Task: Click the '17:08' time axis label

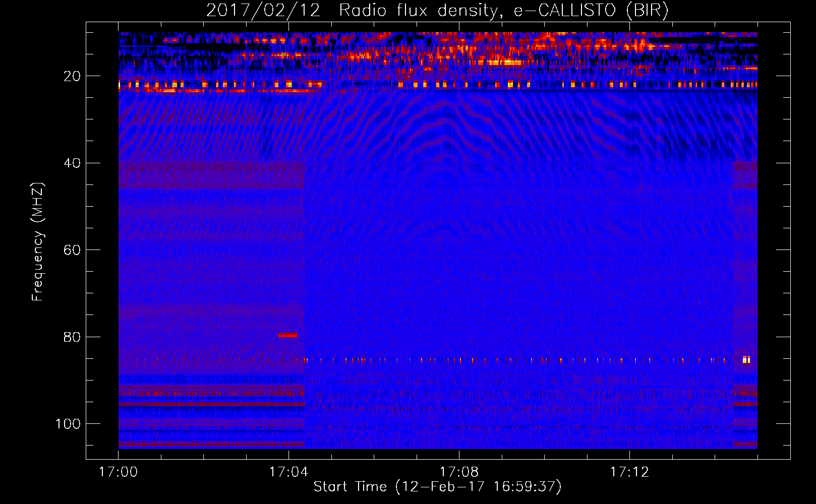Action: coord(459,472)
